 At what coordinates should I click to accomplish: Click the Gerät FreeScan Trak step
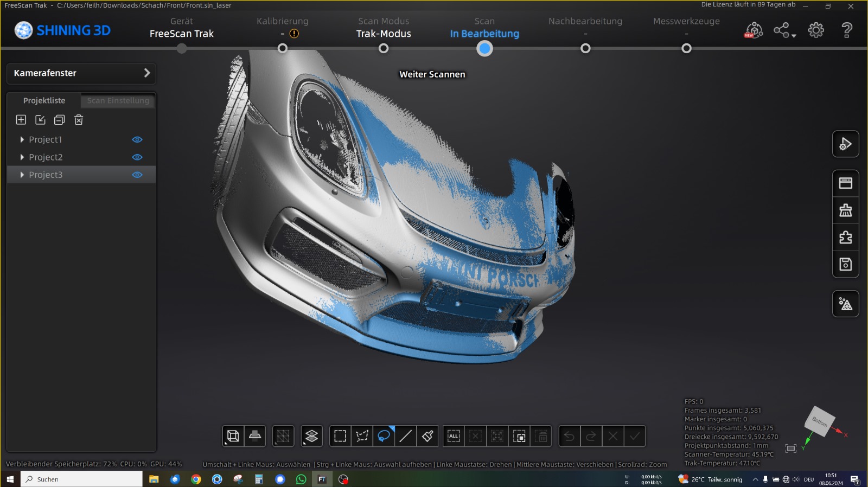coord(182,34)
